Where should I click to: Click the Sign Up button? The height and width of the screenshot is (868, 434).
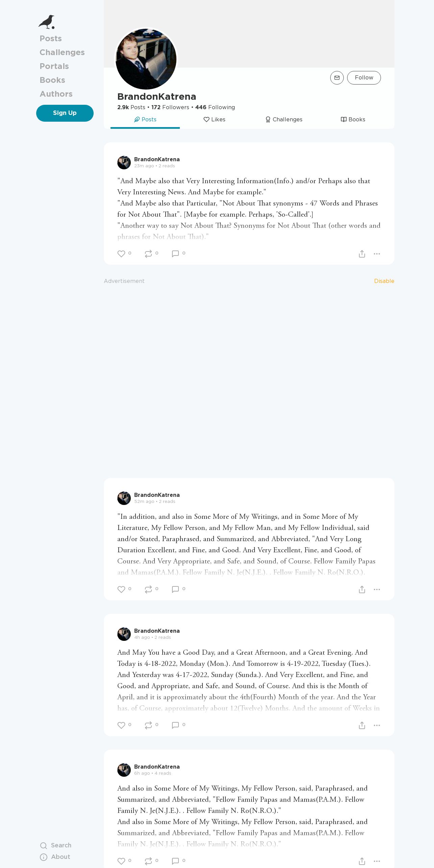pyautogui.click(x=65, y=113)
